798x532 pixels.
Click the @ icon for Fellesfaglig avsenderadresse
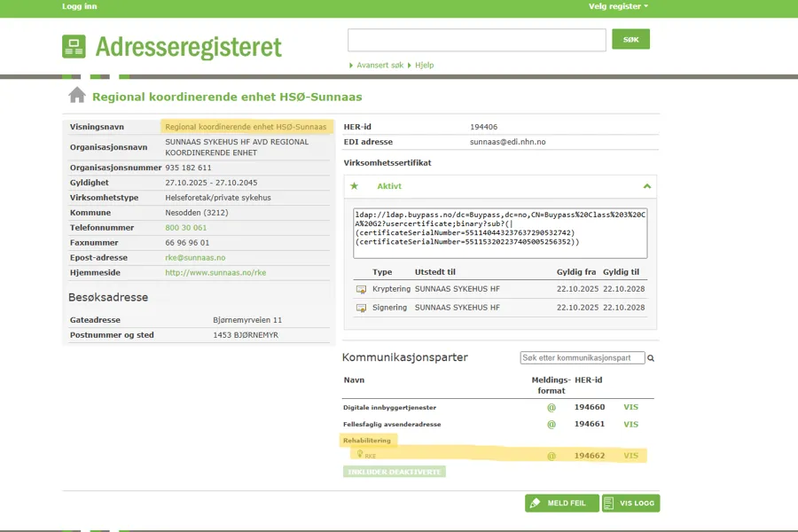tap(551, 425)
